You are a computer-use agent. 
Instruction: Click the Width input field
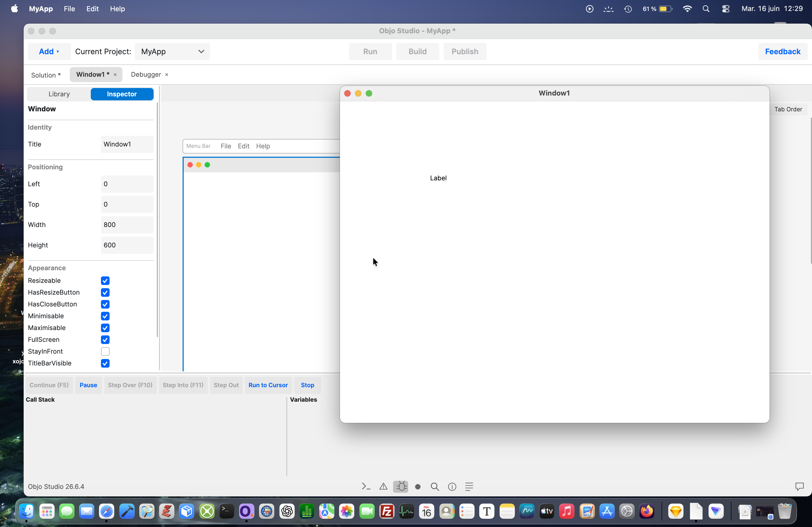coord(127,225)
